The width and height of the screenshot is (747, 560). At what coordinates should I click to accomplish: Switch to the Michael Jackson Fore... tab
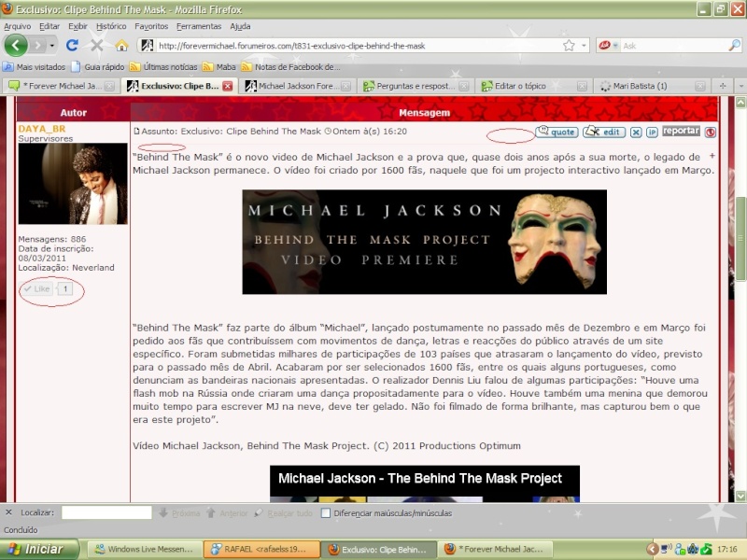[297, 86]
